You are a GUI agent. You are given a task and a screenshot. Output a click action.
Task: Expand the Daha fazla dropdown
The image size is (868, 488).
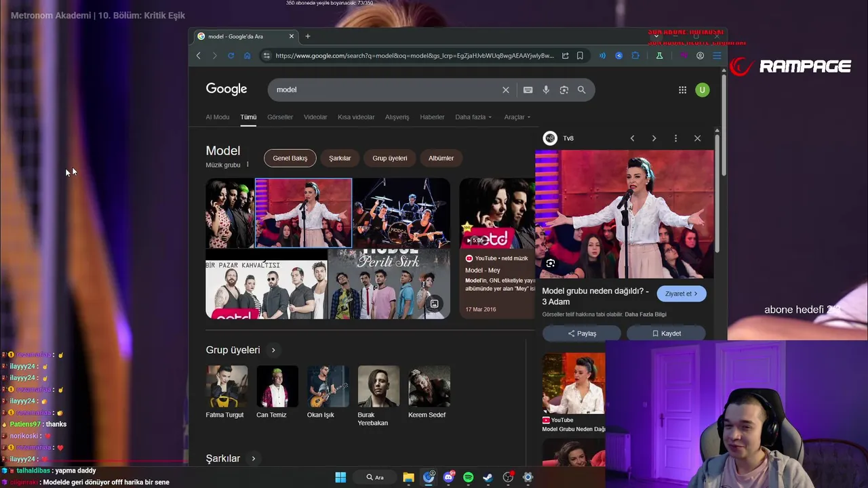point(473,117)
